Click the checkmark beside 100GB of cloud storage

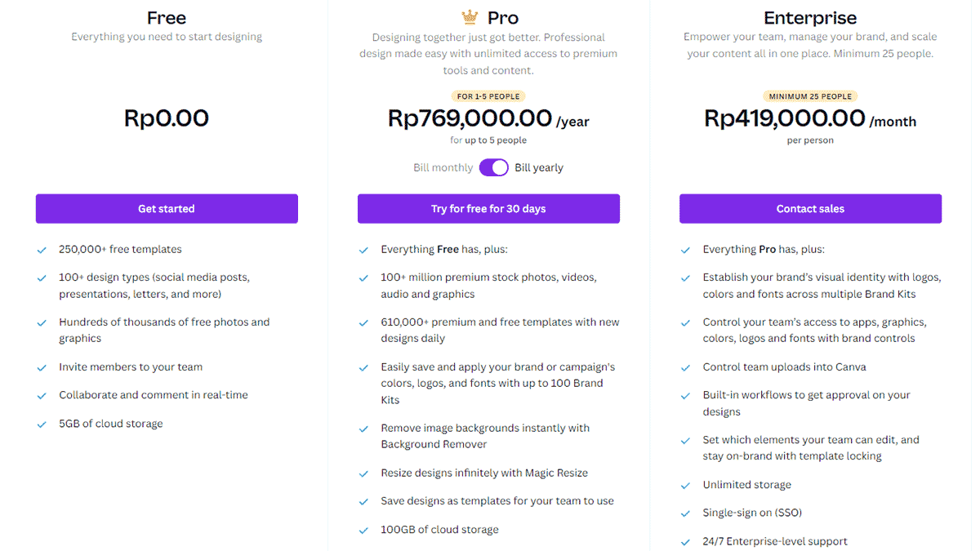[x=363, y=529]
